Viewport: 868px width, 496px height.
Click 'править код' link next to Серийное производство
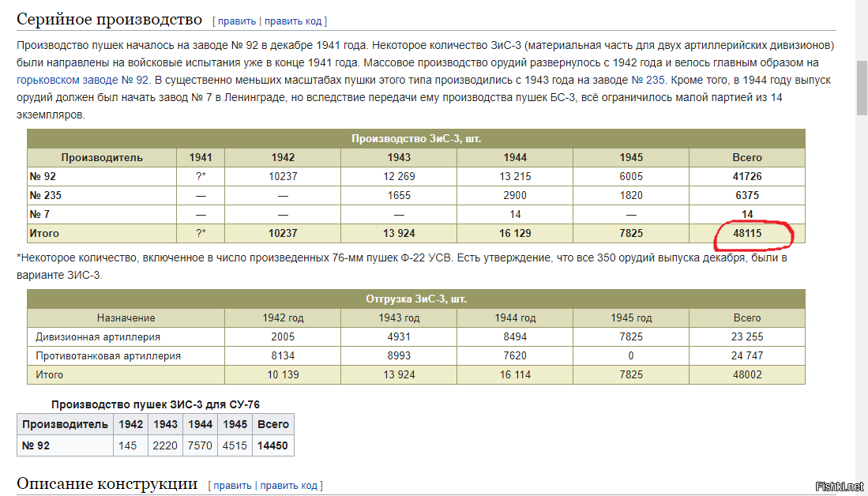[x=293, y=21]
